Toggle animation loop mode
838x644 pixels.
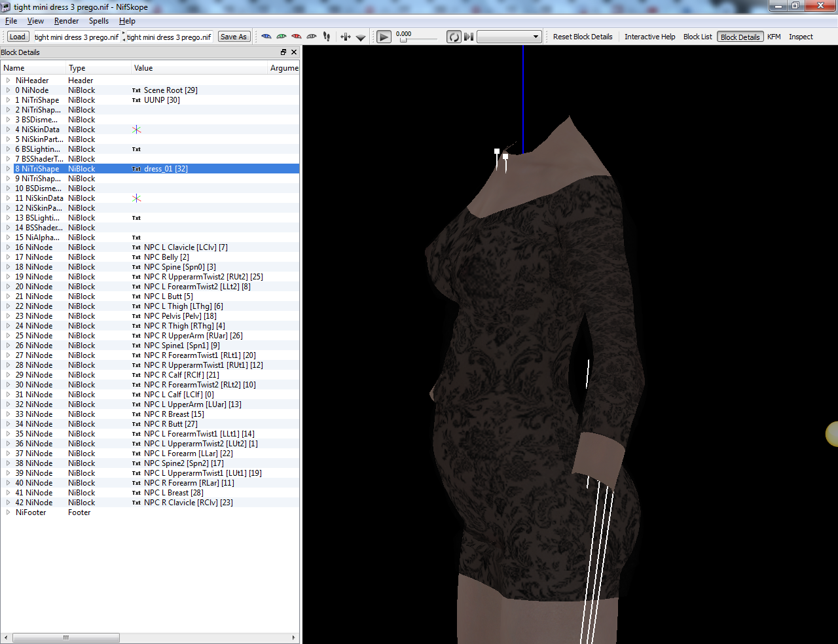click(454, 37)
